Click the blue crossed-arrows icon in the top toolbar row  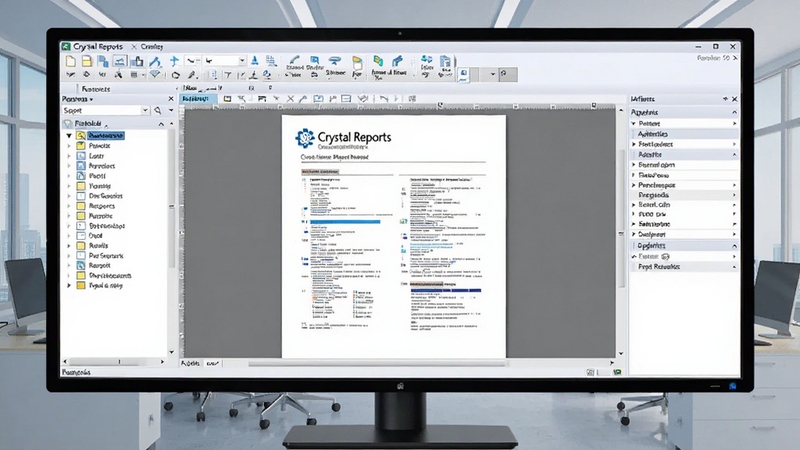click(x=174, y=61)
